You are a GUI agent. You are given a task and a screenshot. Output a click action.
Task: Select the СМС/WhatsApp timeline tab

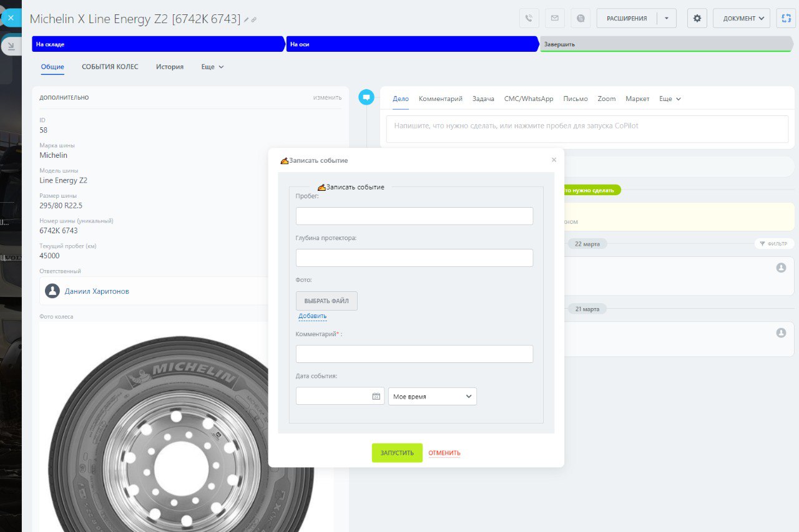point(529,99)
